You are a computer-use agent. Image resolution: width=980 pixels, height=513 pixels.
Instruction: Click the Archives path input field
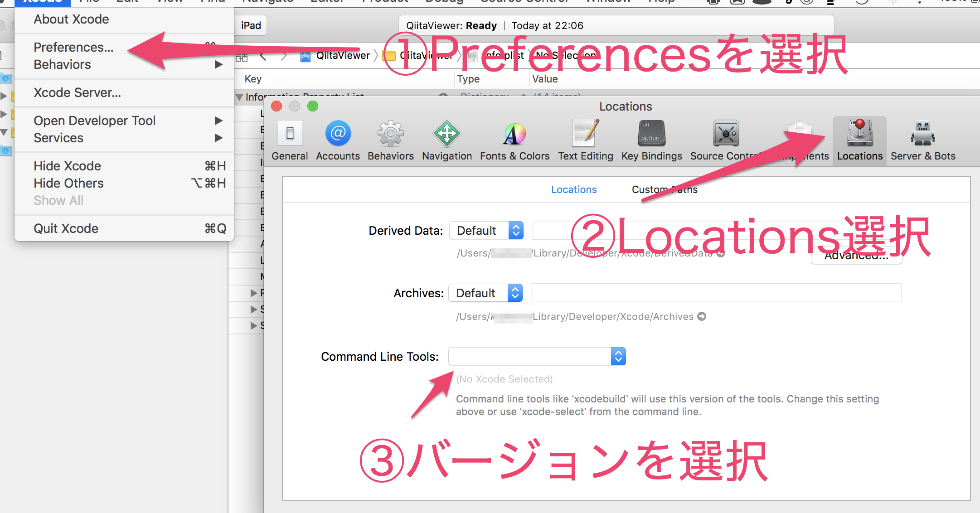pos(716,293)
